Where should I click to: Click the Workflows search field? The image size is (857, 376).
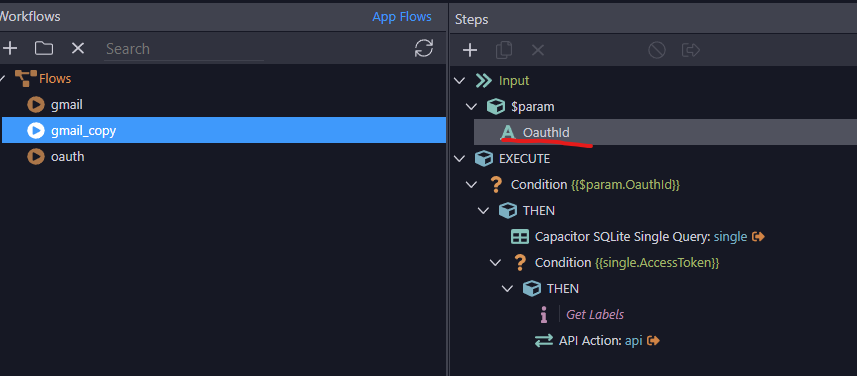click(184, 49)
